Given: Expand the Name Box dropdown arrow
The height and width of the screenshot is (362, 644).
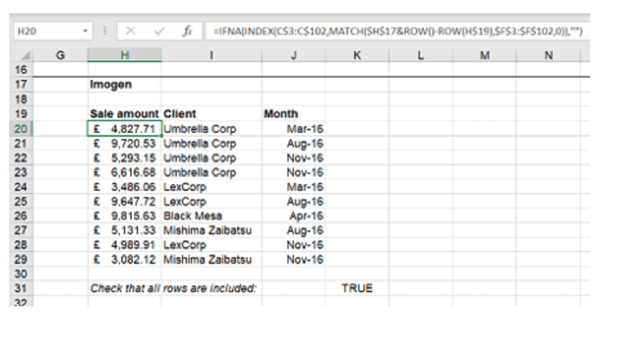Looking at the screenshot, I should (x=85, y=31).
